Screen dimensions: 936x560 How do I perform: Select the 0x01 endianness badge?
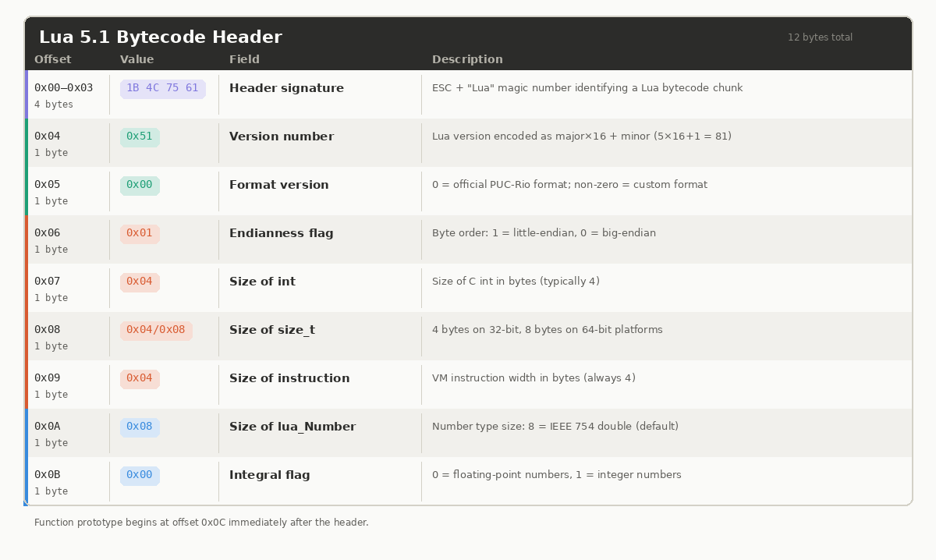tap(140, 232)
